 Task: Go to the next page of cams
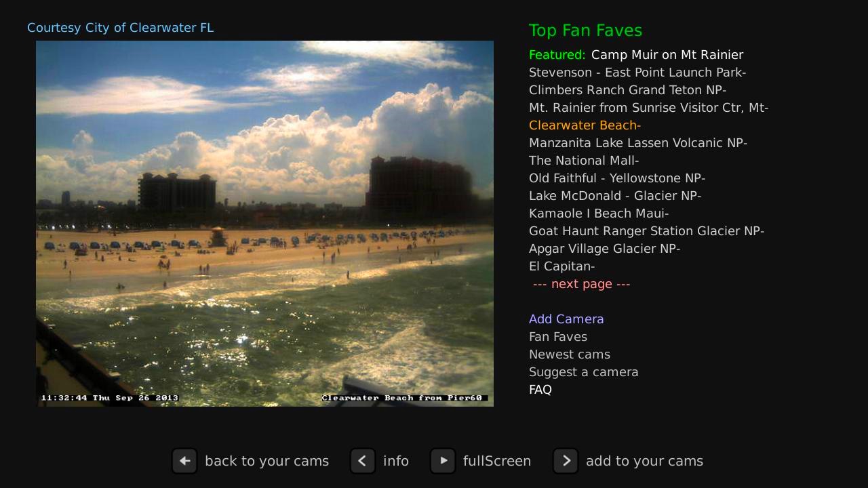[581, 284]
